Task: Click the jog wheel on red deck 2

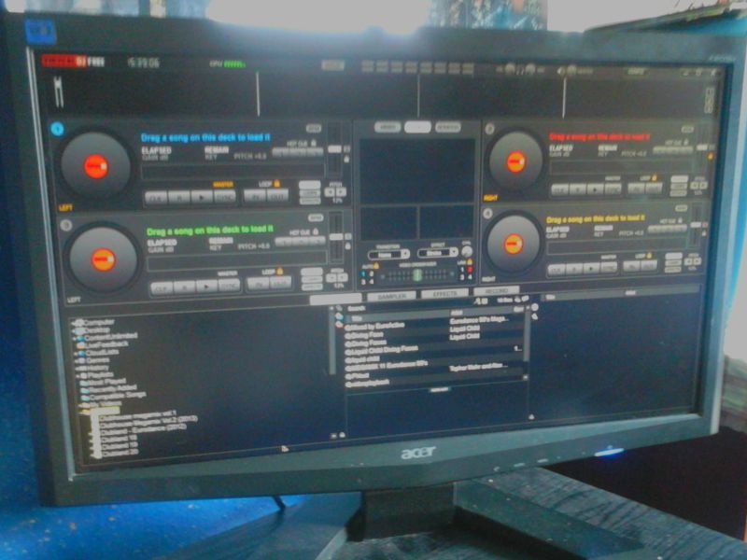Action: point(516,161)
